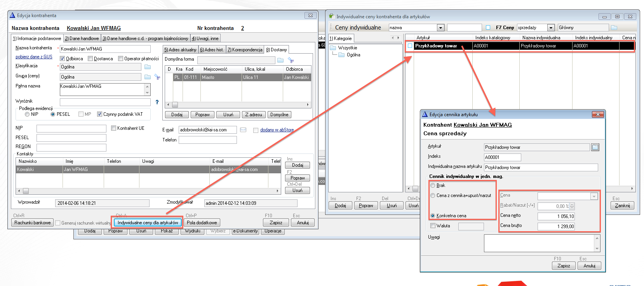
Task: Click envelope icon beside E-mail field
Action: [x=243, y=130]
